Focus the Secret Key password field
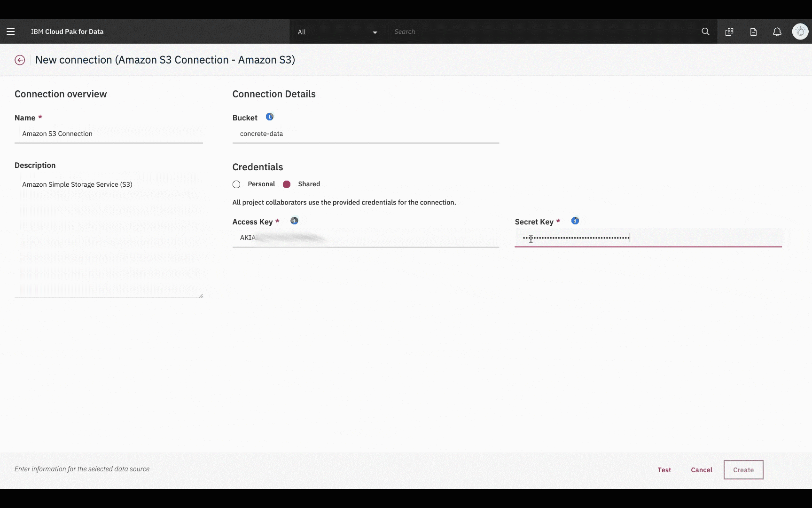 tap(648, 238)
